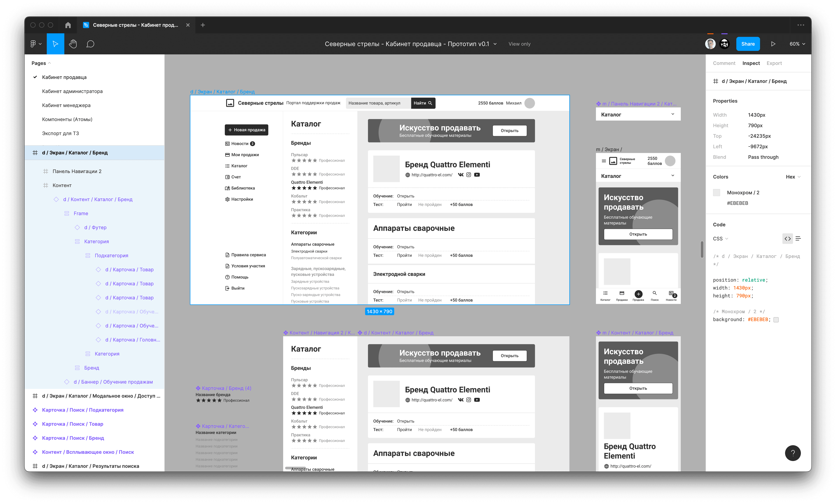The image size is (836, 504).
Task: Click the Новости icon in mobile bottom bar
Action: (x=671, y=293)
